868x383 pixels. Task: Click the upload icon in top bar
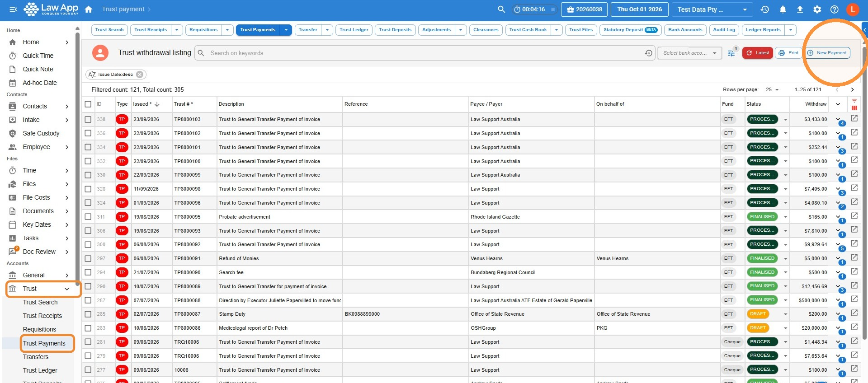click(x=800, y=9)
